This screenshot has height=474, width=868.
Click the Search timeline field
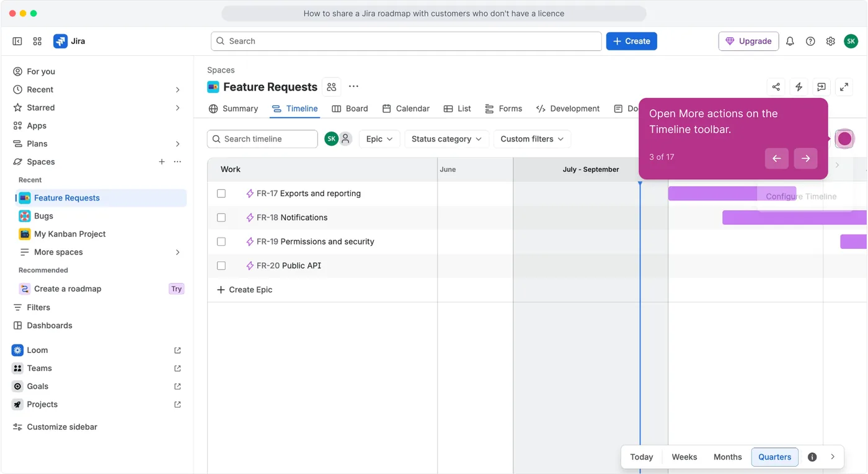[x=262, y=139]
